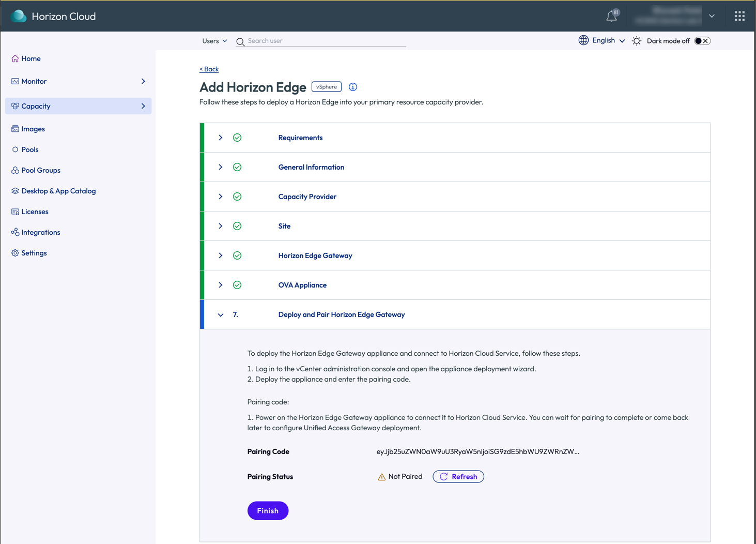This screenshot has height=544, width=756.
Task: Click the sun brightness icon
Action: click(x=637, y=41)
